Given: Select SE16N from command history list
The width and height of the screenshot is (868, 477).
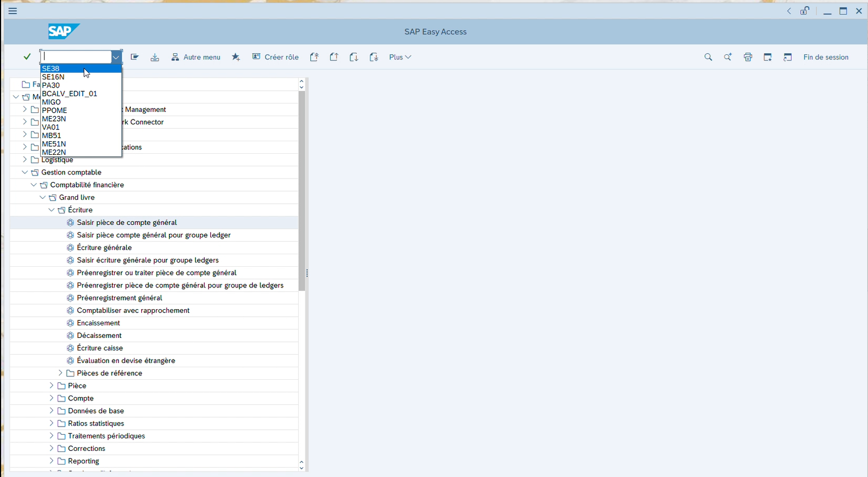Looking at the screenshot, I should 81,77.
